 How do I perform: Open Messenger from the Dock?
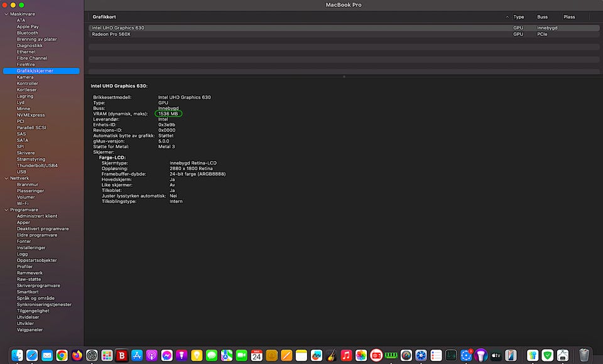(166, 356)
